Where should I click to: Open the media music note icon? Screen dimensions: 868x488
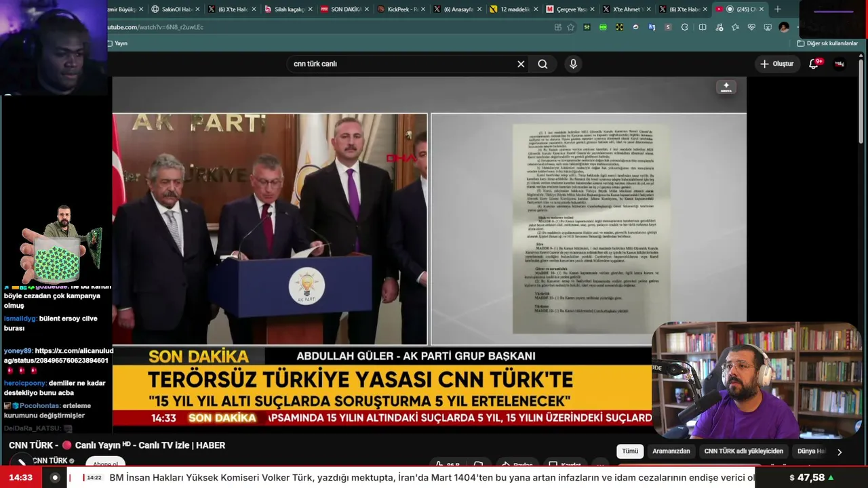[719, 27]
